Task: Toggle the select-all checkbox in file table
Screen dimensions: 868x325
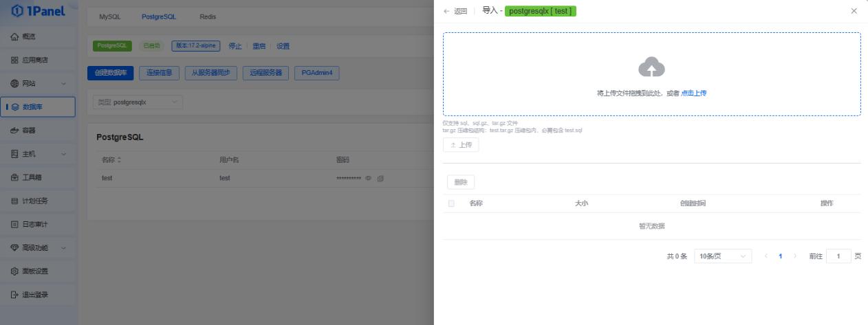Action: (451, 203)
